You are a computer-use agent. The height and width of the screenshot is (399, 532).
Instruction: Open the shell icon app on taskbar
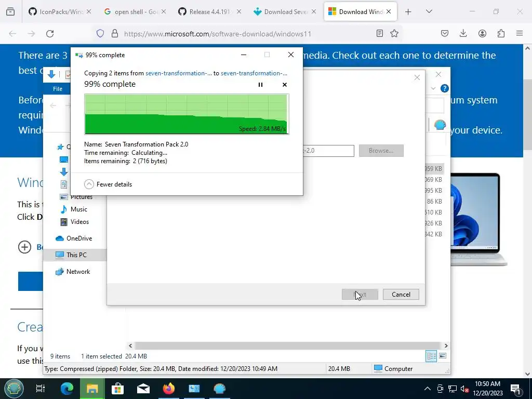220,389
